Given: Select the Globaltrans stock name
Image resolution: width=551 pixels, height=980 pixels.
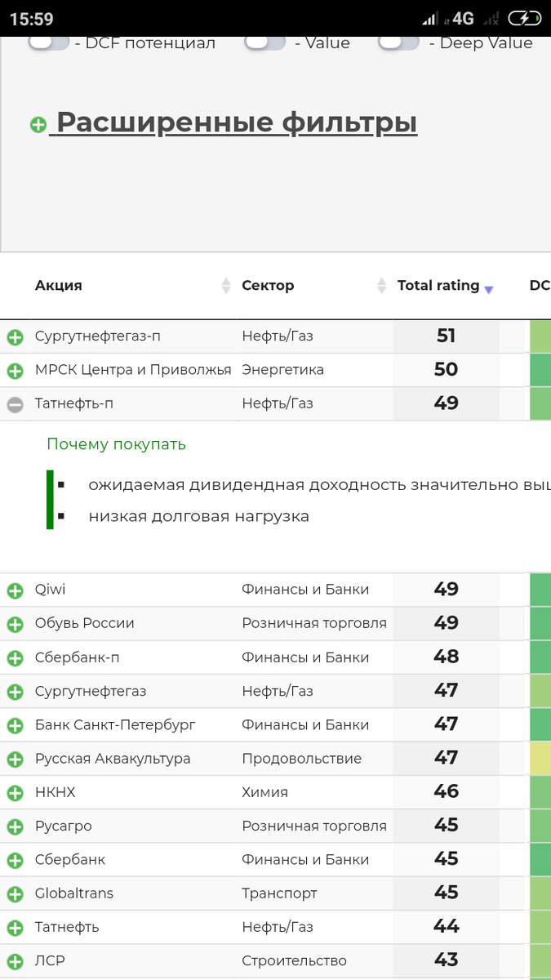Looking at the screenshot, I should (x=75, y=893).
